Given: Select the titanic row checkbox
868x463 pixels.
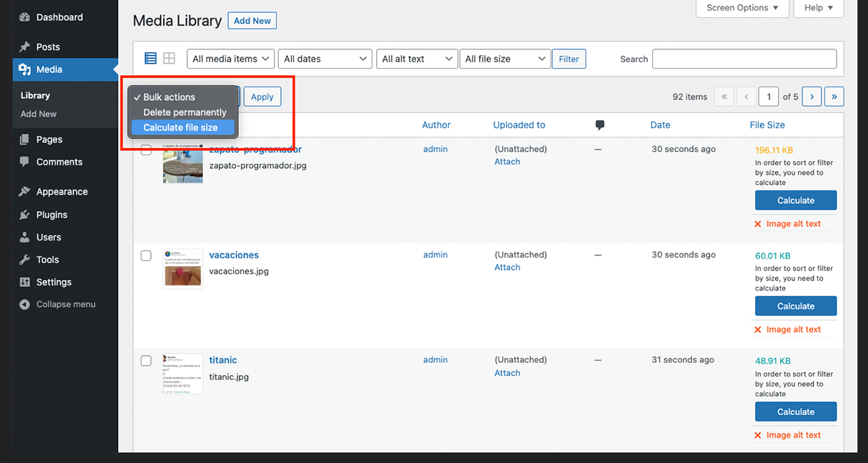Looking at the screenshot, I should (146, 361).
